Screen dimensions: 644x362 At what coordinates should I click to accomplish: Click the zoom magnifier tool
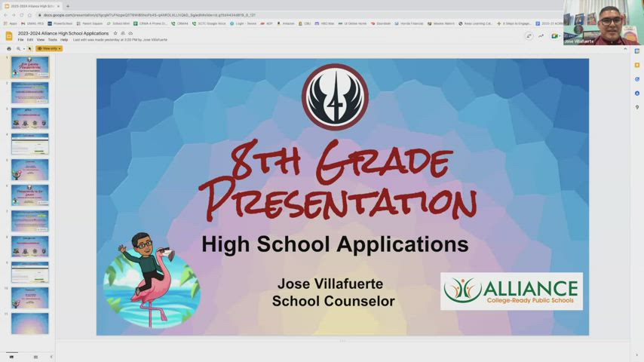[18, 48]
